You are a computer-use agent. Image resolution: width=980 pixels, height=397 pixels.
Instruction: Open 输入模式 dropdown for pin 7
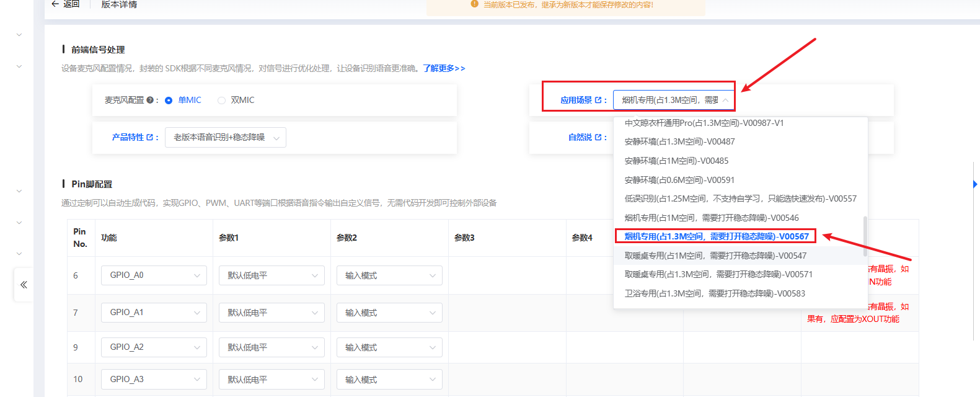(x=389, y=313)
